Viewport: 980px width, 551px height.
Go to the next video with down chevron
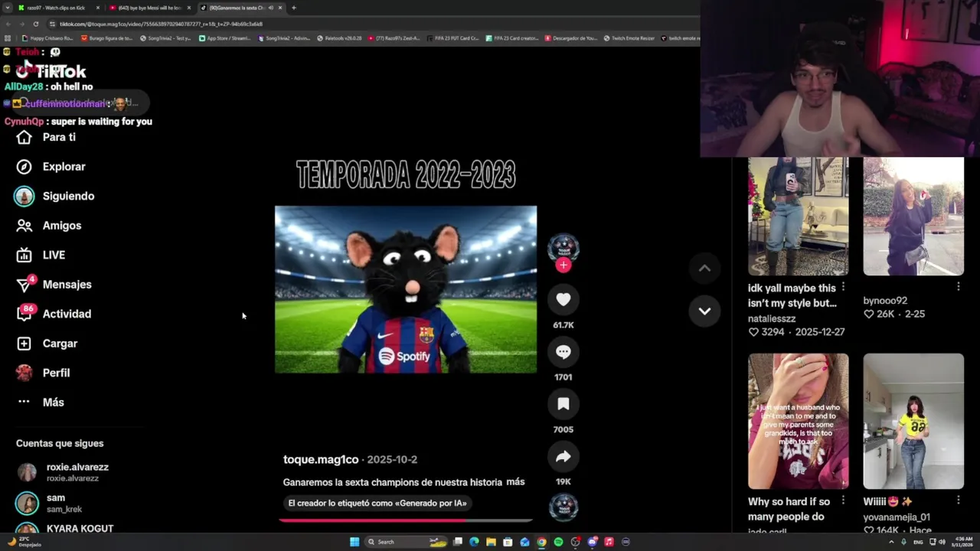pos(704,311)
